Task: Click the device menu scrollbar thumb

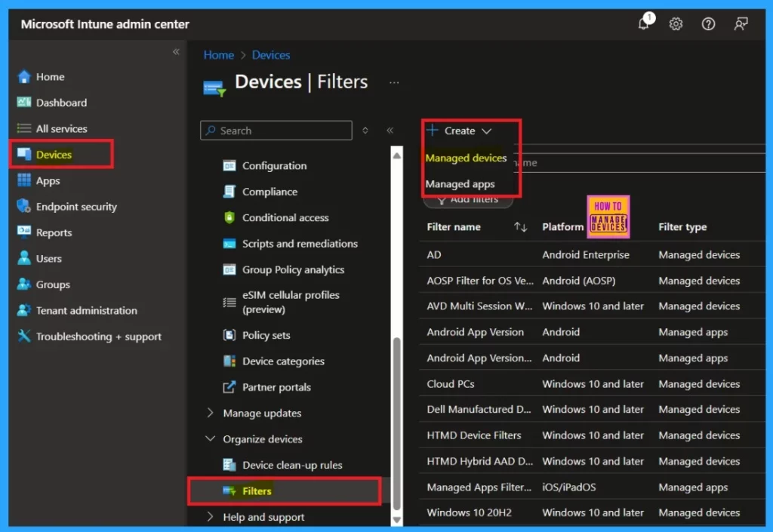Action: (397, 423)
